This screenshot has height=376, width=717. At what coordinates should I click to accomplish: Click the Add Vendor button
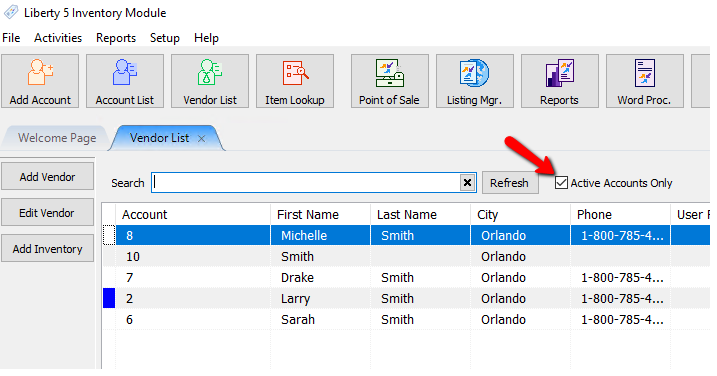point(48,177)
